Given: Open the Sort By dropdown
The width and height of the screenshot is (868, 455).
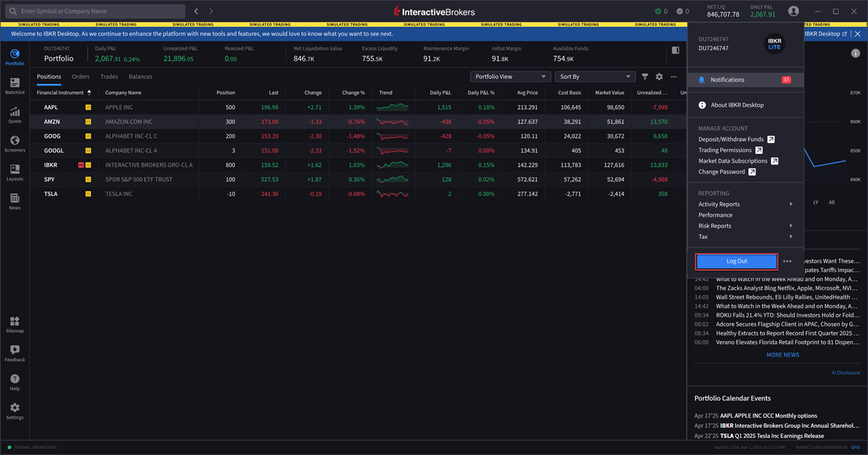Looking at the screenshot, I should (594, 77).
